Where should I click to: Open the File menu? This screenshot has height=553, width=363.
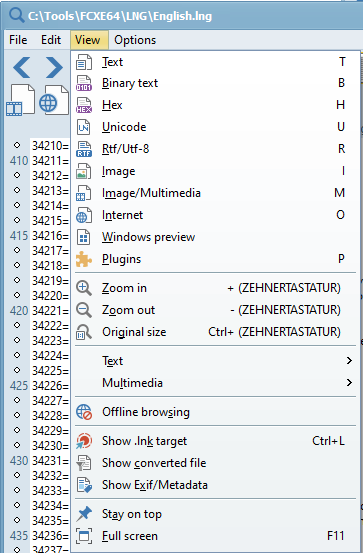(x=18, y=40)
